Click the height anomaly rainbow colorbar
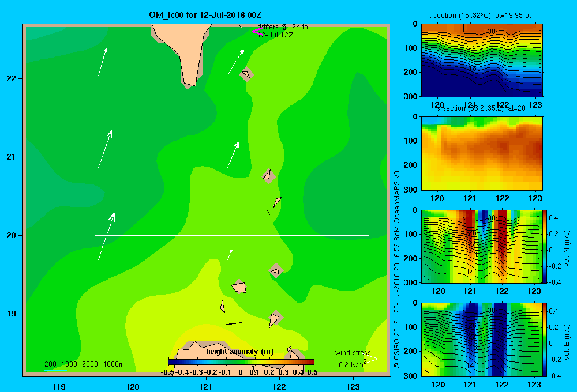This screenshot has height=392, width=577. pyautogui.click(x=241, y=362)
